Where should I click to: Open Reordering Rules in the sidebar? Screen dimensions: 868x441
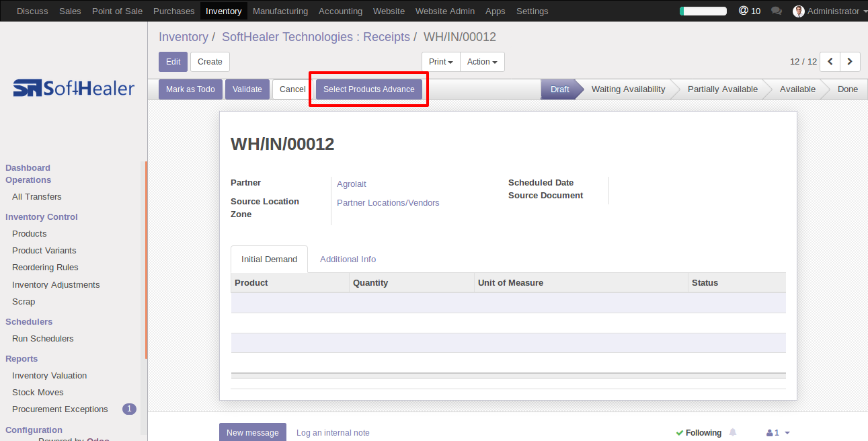(45, 268)
